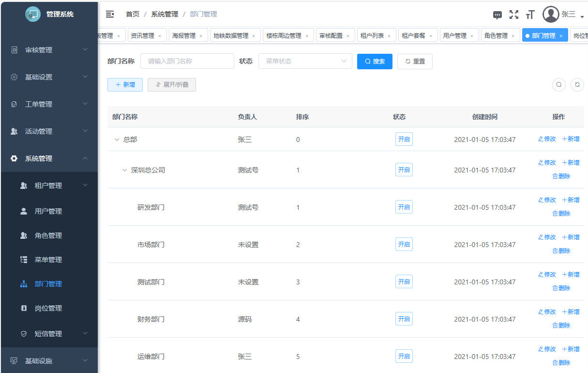Viewport: 588px width, 373px height.
Task: Open the messages chat bubble icon
Action: [498, 15]
